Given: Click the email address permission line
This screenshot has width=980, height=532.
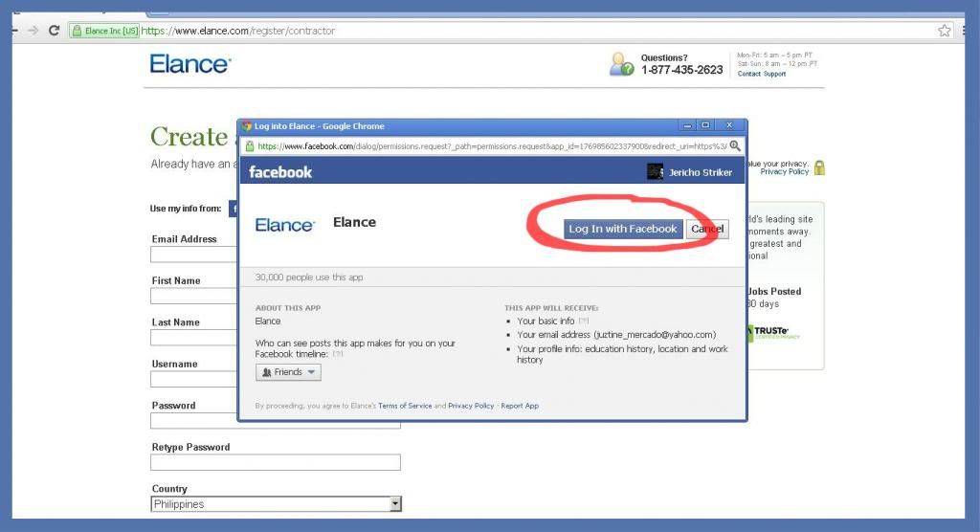Looking at the screenshot, I should coord(616,335).
